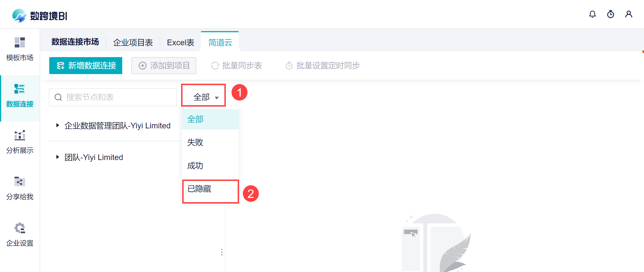Click the 批量同步表 button

tap(237, 66)
